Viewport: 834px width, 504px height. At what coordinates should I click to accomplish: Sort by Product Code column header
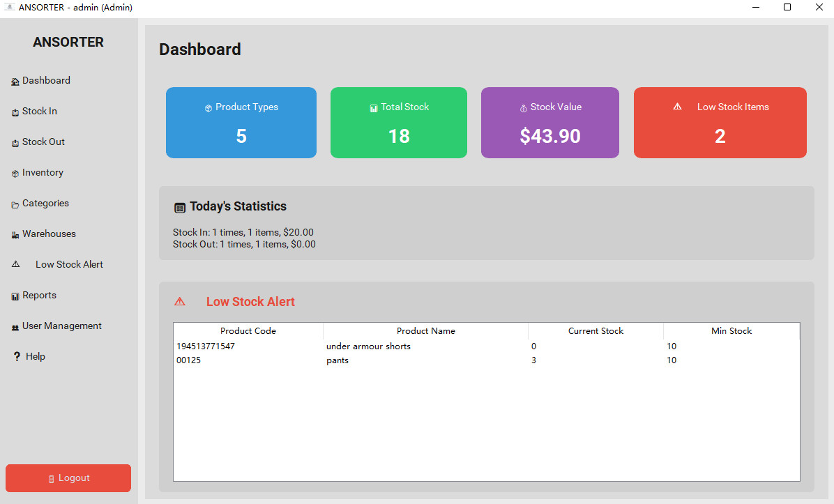248,330
